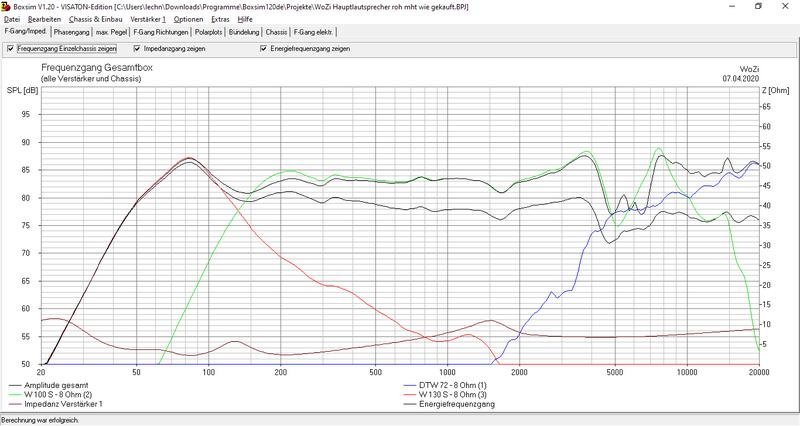Click the W 100 S - 8 Ohm (2) legend entry
This screenshot has height=426, width=800.
point(51,395)
